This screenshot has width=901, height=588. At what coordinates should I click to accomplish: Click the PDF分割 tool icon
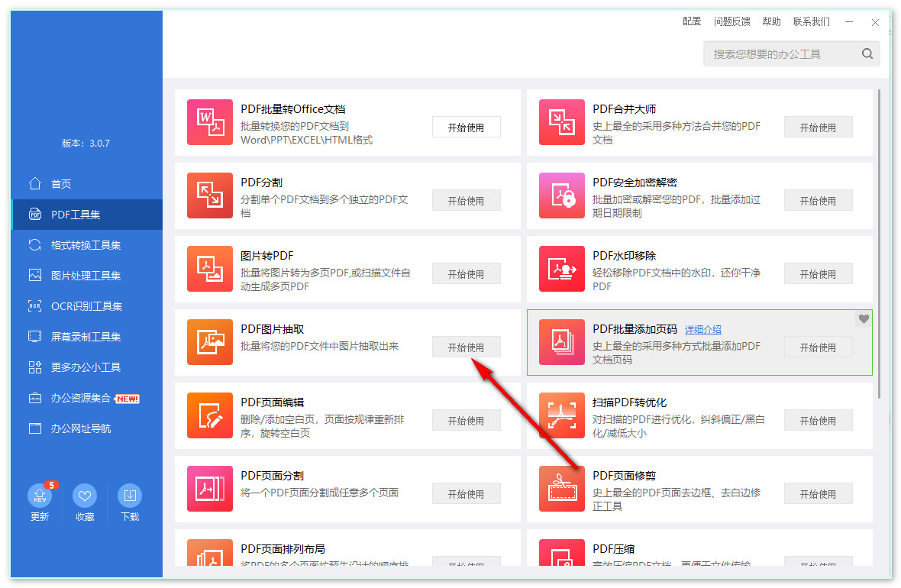point(210,195)
